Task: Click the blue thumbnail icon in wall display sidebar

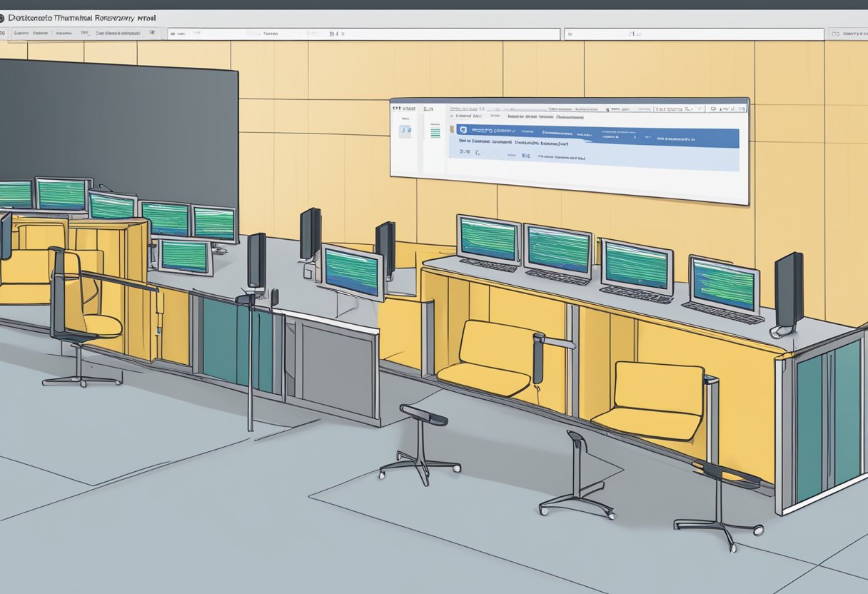Action: coord(405,131)
